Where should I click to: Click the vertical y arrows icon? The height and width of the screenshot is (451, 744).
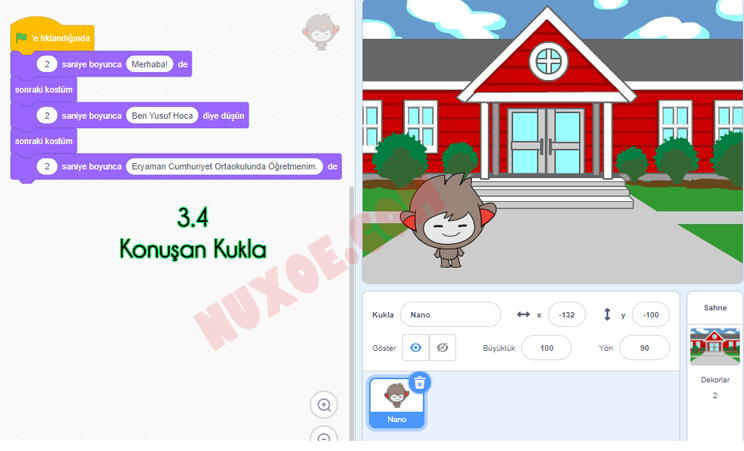pyautogui.click(x=607, y=314)
